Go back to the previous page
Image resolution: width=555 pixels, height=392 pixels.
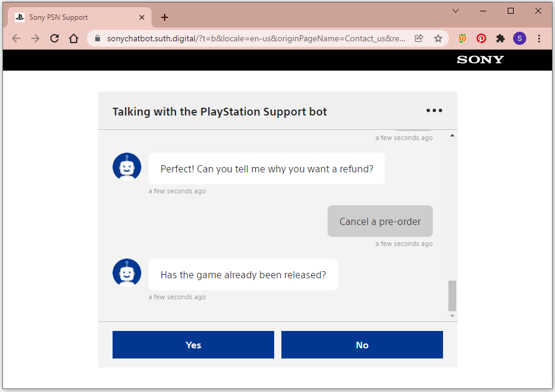click(16, 38)
